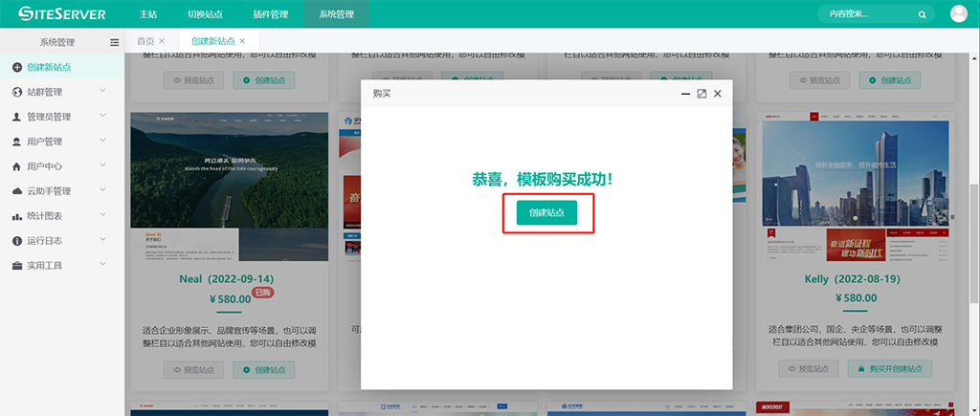This screenshot has height=416, width=980.
Task: Switch to the 首页 tab
Action: tap(145, 41)
